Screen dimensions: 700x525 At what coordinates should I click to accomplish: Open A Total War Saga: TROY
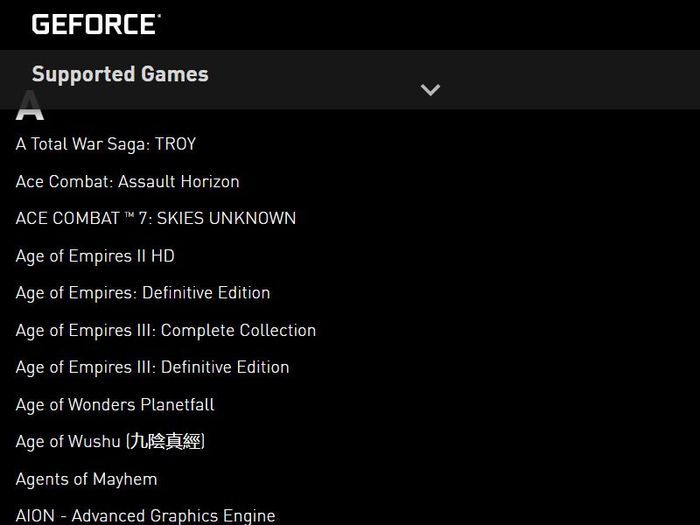click(x=106, y=144)
